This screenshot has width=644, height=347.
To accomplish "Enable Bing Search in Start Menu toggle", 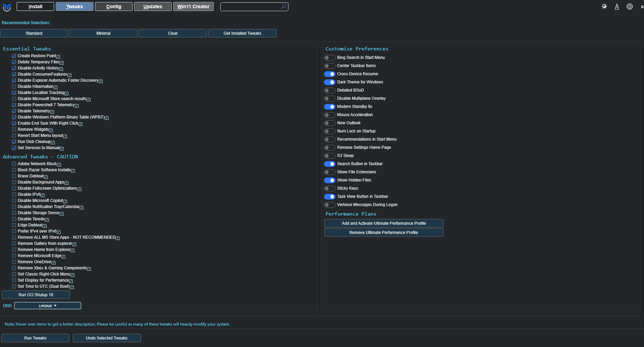I will [329, 58].
